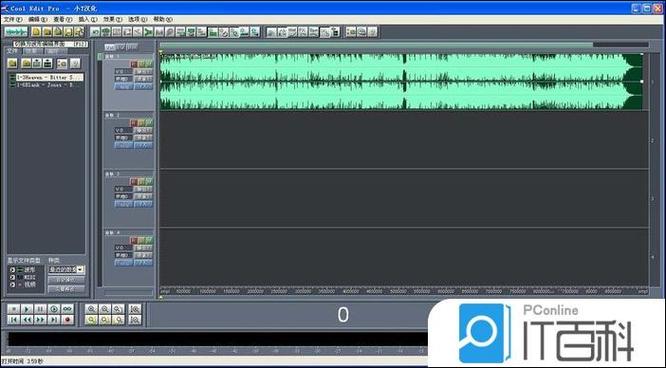Arm track 2 for recording with R button
Image resolution: width=666 pixels, height=368 pixels.
134,122
